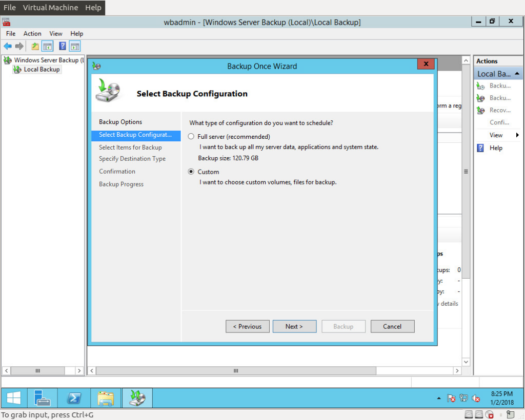
Task: Click muted speaker tray icon
Action: (x=475, y=398)
